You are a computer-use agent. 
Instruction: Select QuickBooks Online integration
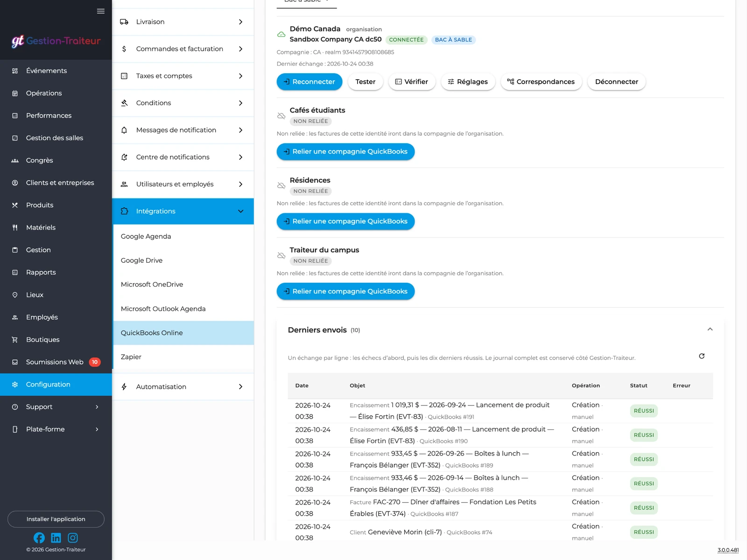(183, 333)
